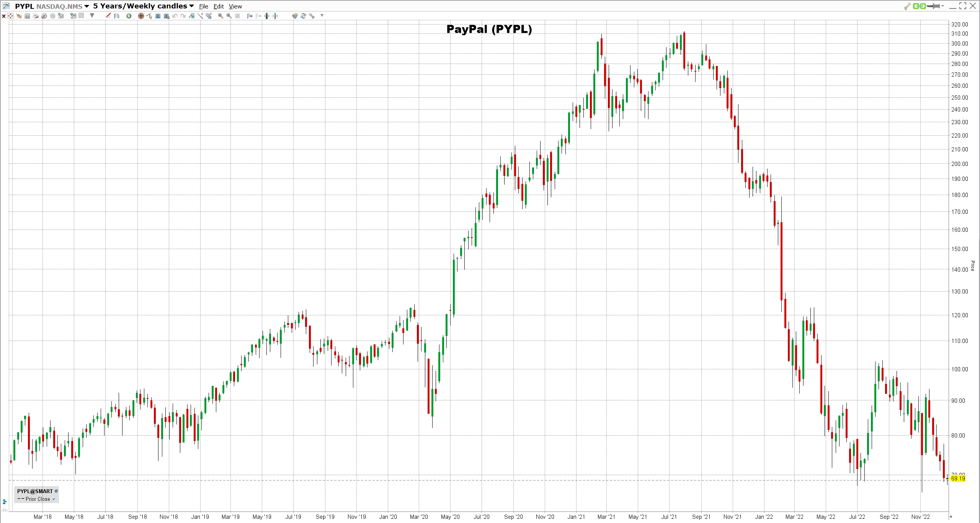Image resolution: width=980 pixels, height=523 pixels.
Task: Click the blue T text annotation icon
Action: (158, 16)
